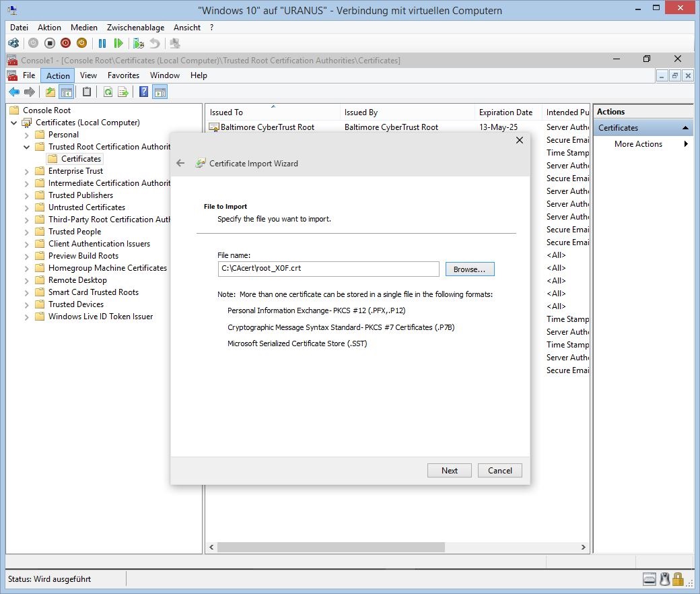Collapse the Trusted Root Certification Authorities node
Image resolution: width=700 pixels, height=594 pixels.
point(27,147)
